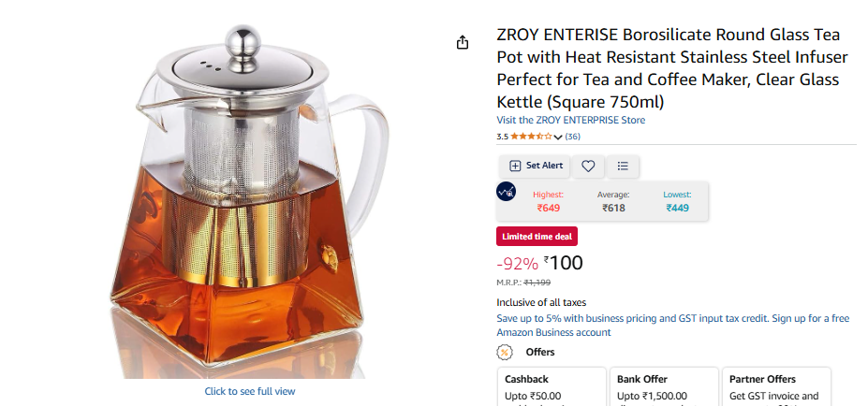Click the Highest price ₹649 value
The image size is (868, 406).
point(548,208)
